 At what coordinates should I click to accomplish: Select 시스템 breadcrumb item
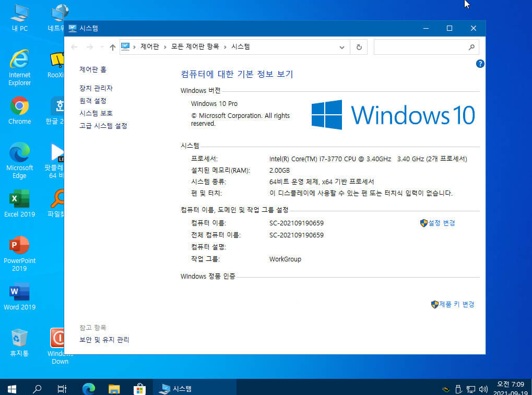click(x=241, y=47)
